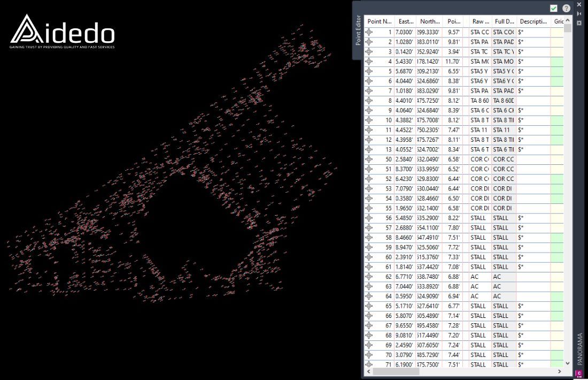Click raw description "STALL" in row 60

click(x=481, y=257)
